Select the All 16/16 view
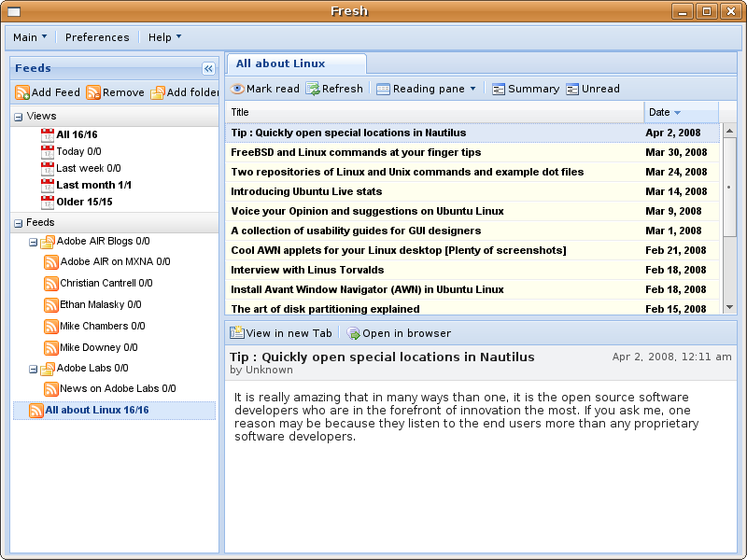The height and width of the screenshot is (560, 747). [77, 134]
